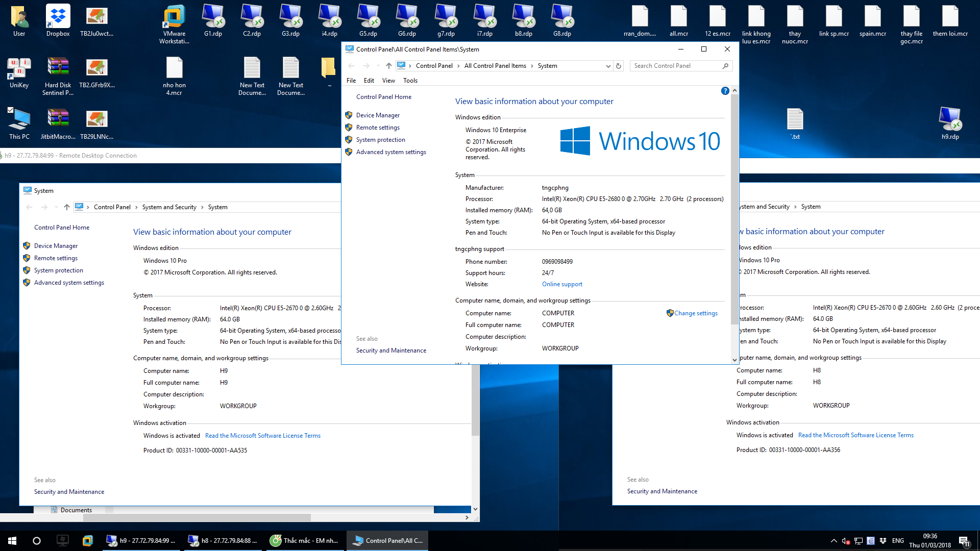
Task: Open the G6.rdp remote desktop file
Action: pos(407,20)
